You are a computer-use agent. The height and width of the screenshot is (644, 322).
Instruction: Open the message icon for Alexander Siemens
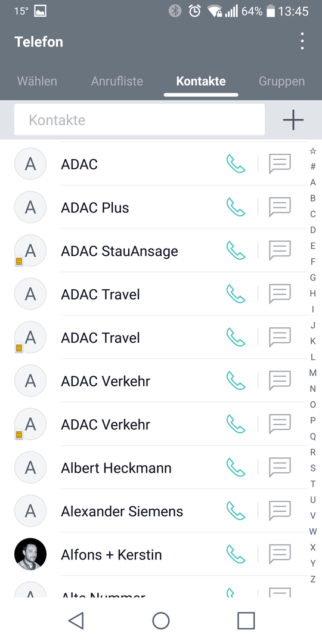(x=280, y=510)
